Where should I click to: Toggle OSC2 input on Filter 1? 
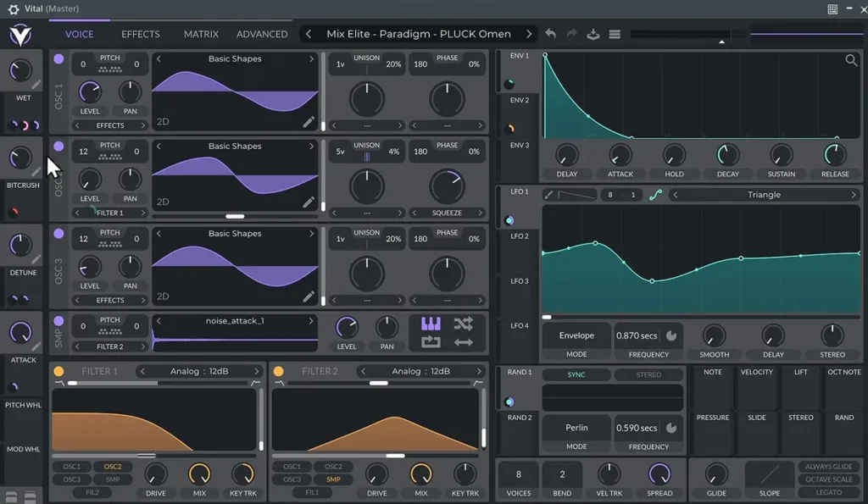click(x=113, y=467)
